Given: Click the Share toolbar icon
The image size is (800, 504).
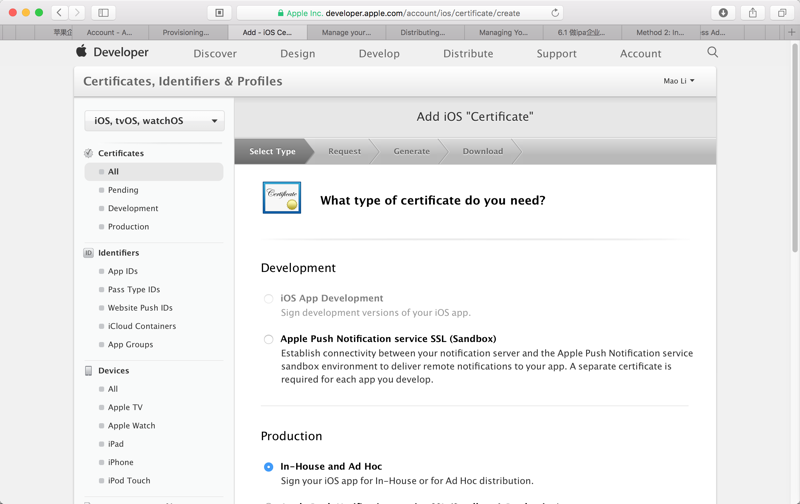Looking at the screenshot, I should (753, 13).
